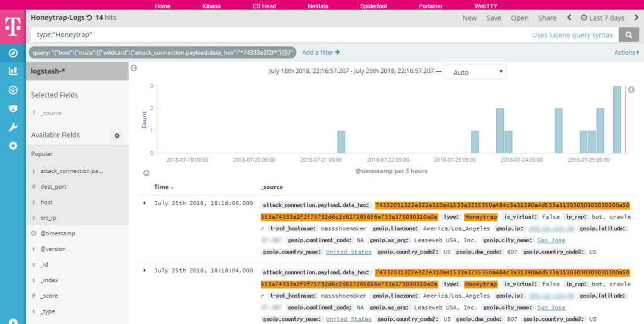Click the Honeytrap-Logs title text
The height and width of the screenshot is (324, 644).
(x=57, y=18)
